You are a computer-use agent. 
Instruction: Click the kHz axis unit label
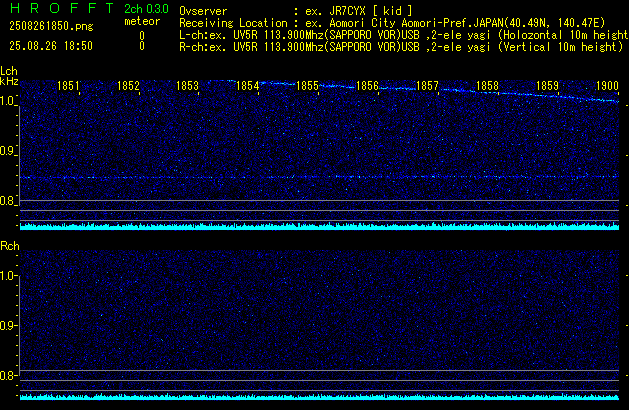(9, 81)
